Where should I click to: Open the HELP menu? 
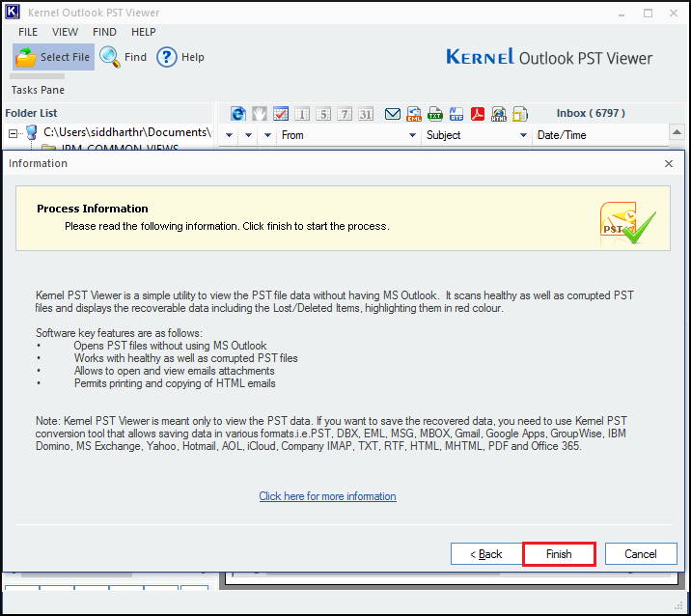pos(143,32)
